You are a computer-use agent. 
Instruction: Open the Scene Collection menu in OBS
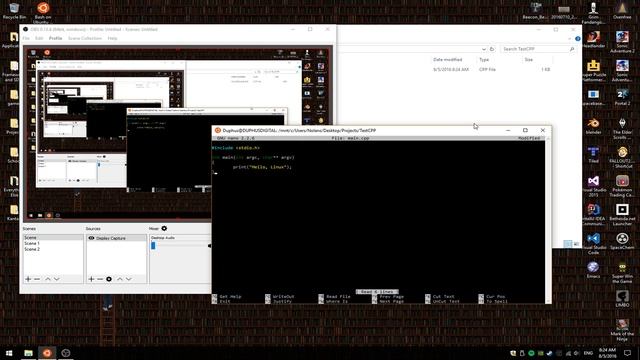(x=85, y=38)
